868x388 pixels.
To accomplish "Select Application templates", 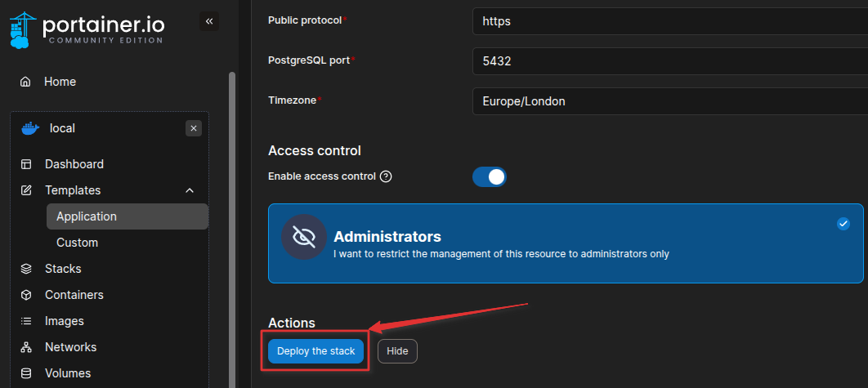I will [128, 216].
